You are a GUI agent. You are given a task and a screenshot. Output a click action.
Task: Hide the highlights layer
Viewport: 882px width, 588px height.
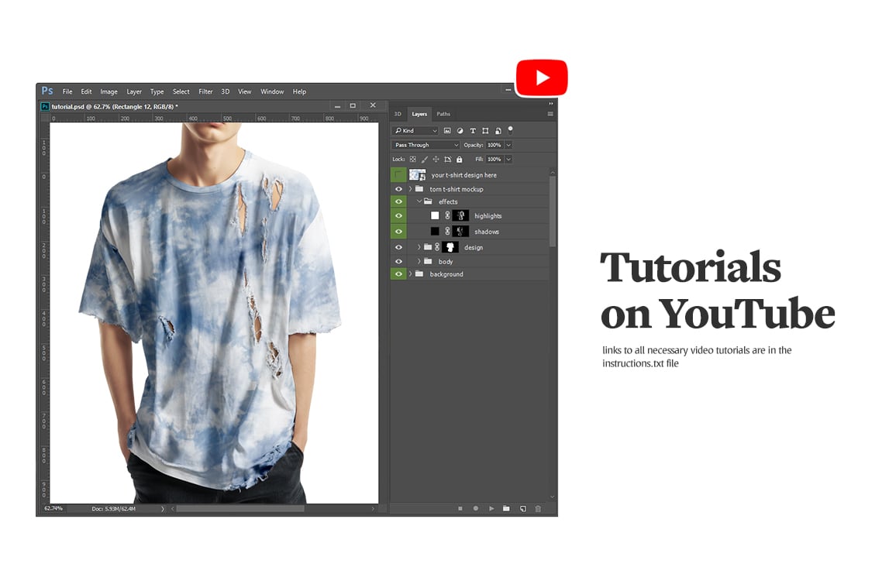[x=398, y=215]
